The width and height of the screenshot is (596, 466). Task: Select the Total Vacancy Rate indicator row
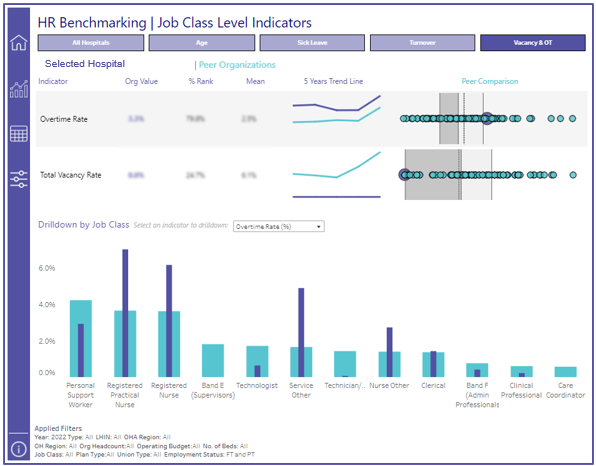[x=311, y=175]
